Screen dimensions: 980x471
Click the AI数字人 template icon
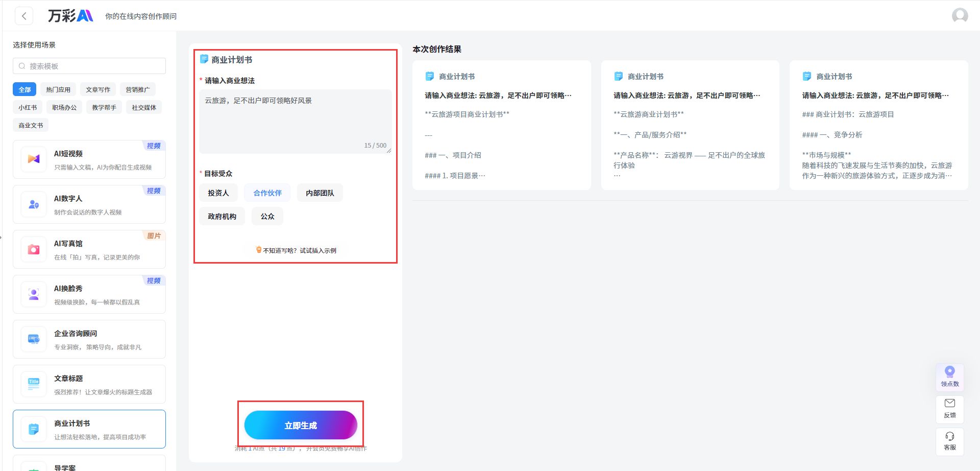coord(34,204)
